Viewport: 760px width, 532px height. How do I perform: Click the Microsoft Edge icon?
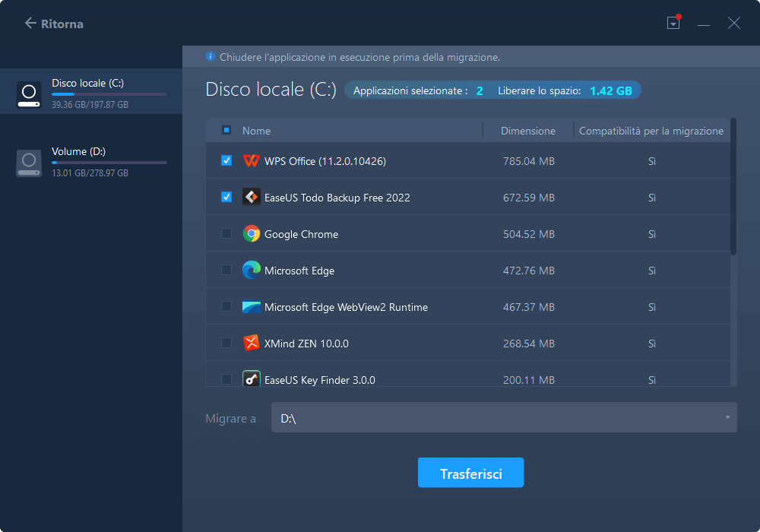point(251,270)
